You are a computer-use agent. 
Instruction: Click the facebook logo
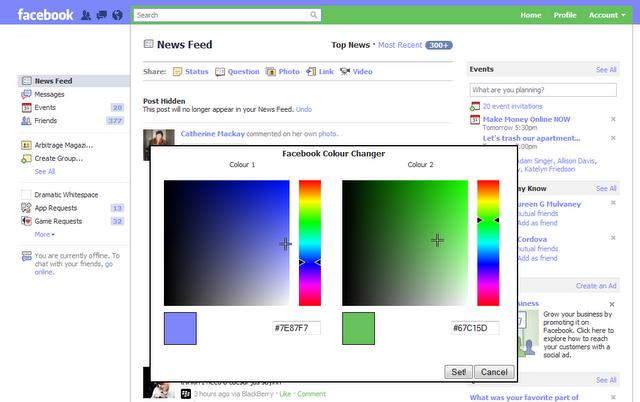[45, 15]
